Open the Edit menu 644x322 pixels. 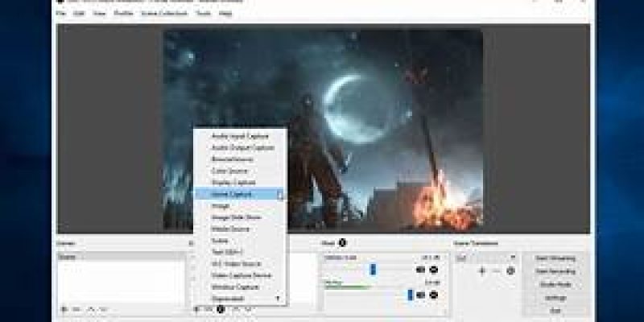point(78,13)
